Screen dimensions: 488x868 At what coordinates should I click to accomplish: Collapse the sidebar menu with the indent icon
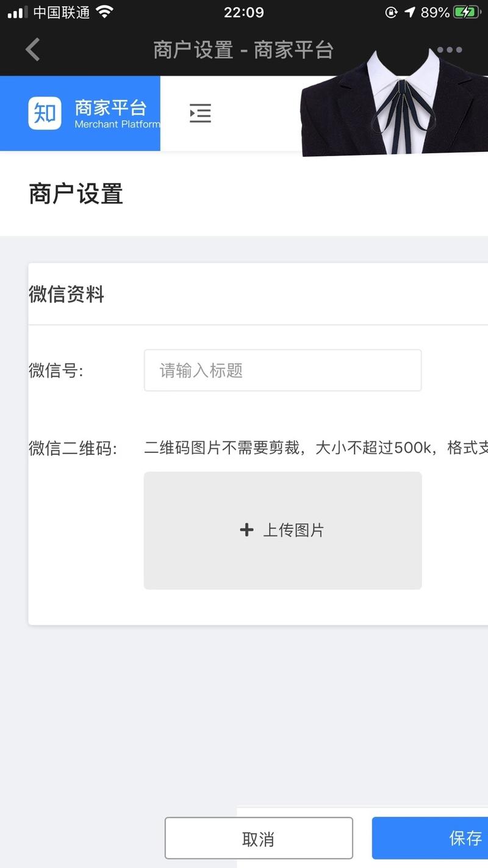pyautogui.click(x=200, y=114)
